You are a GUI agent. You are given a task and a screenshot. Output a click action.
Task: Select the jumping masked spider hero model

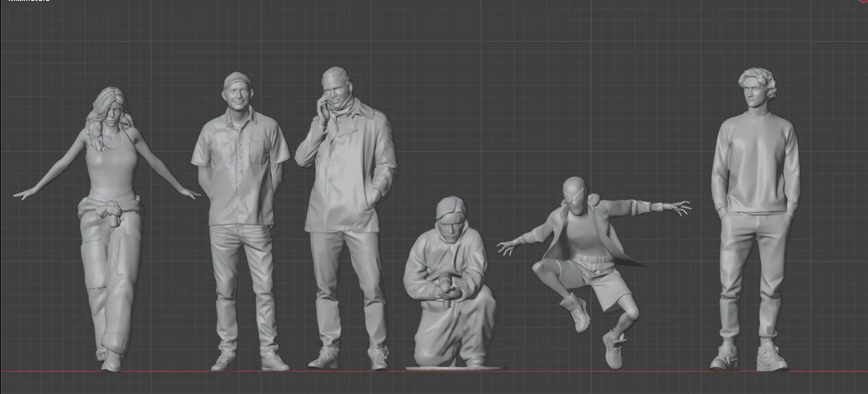593,272
